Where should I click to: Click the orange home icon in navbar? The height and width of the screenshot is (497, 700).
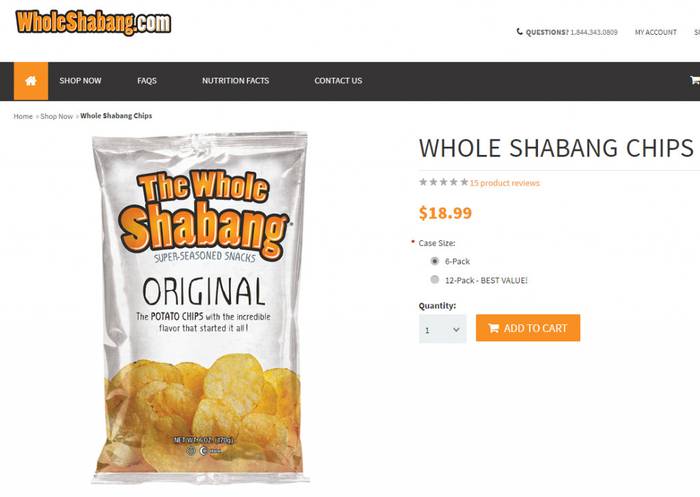(x=31, y=81)
